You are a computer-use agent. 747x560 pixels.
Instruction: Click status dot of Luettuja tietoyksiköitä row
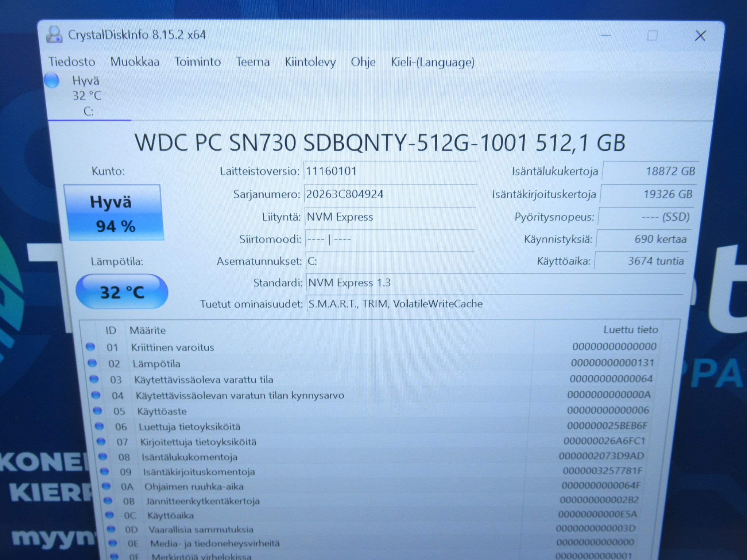tap(99, 426)
